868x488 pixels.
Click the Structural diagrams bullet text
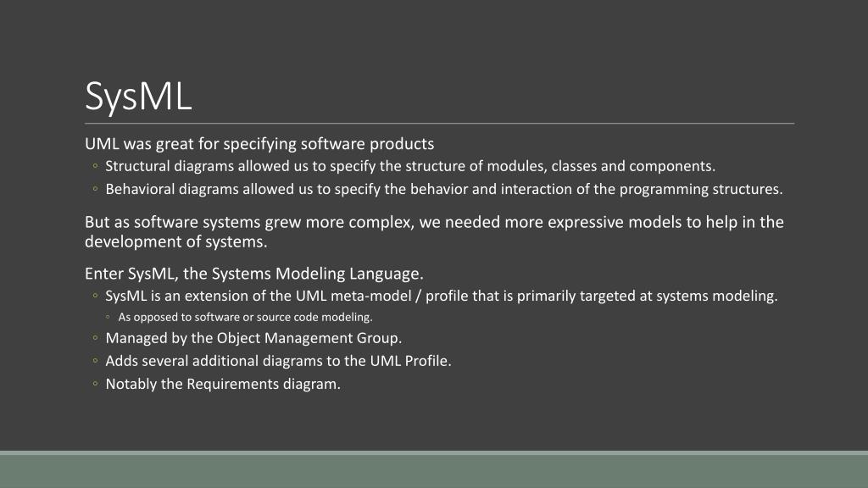coord(410,166)
